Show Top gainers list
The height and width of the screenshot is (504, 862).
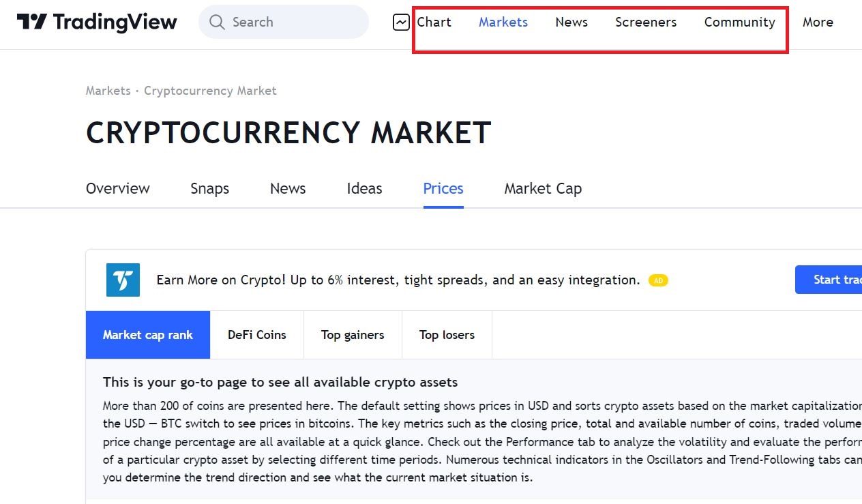352,335
